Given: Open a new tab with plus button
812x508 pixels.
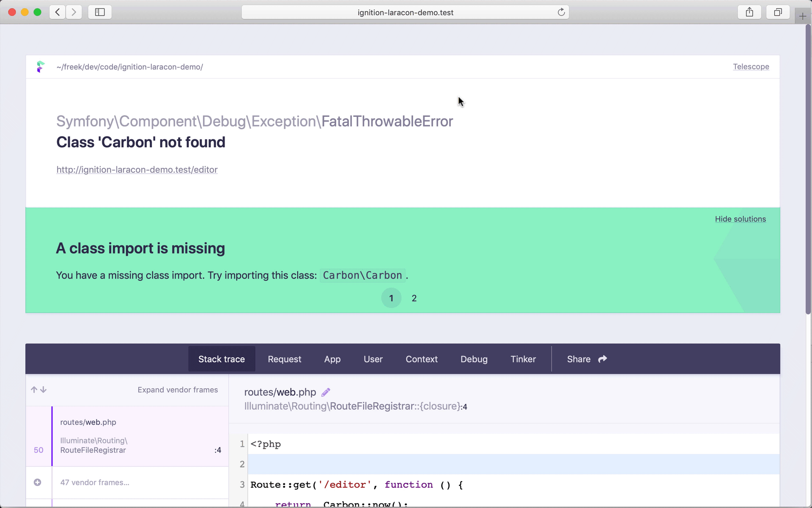Looking at the screenshot, I should (802, 17).
